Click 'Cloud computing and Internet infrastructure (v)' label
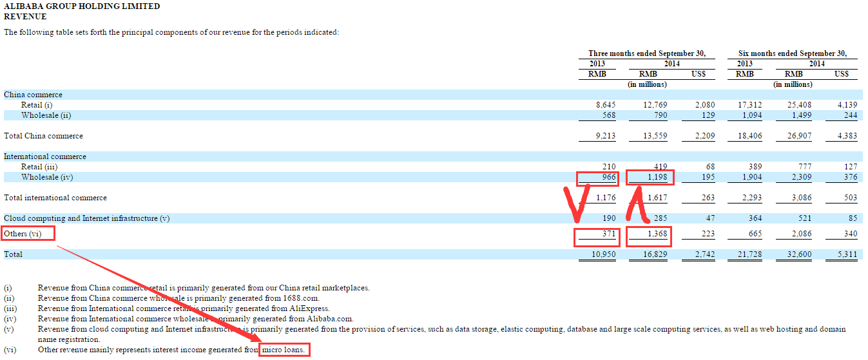Image resolution: width=868 pixels, height=360 pixels. (86, 218)
